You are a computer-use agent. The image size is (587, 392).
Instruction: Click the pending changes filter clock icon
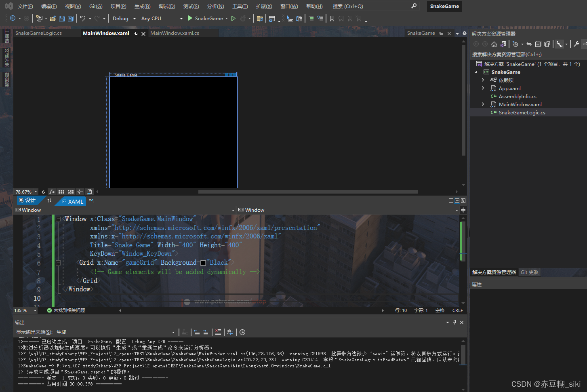click(x=515, y=44)
